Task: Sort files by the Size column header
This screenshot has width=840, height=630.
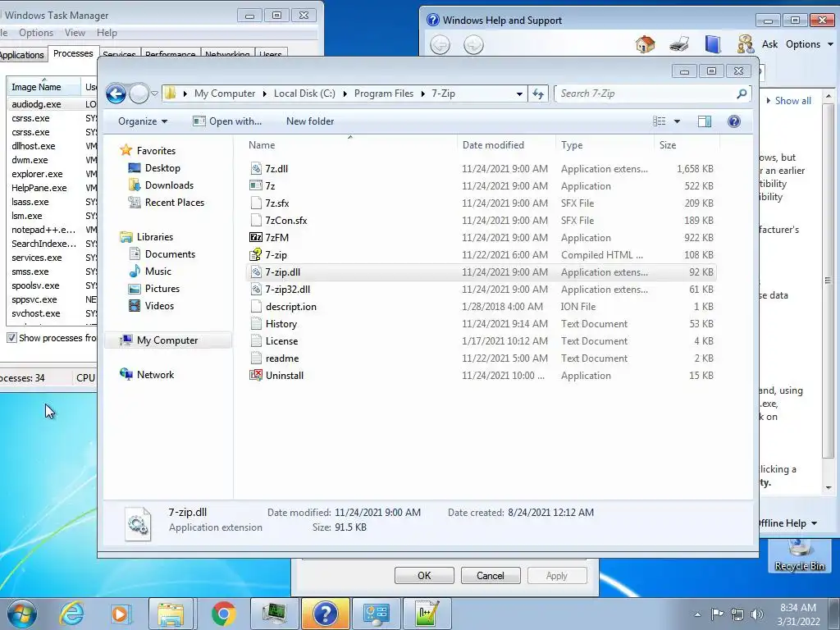Action: (x=687, y=145)
